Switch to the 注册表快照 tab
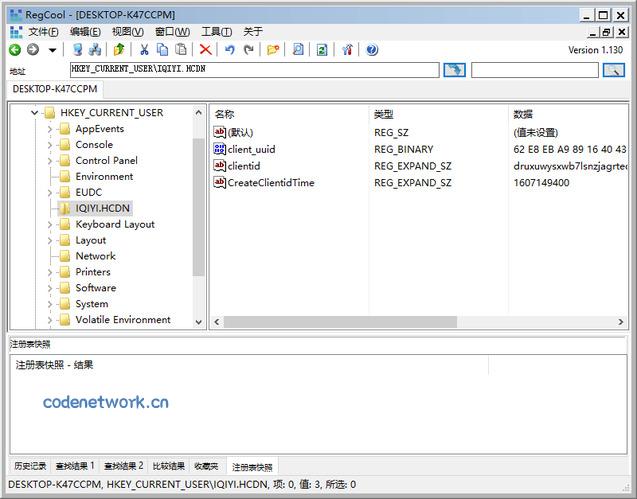 [252, 467]
